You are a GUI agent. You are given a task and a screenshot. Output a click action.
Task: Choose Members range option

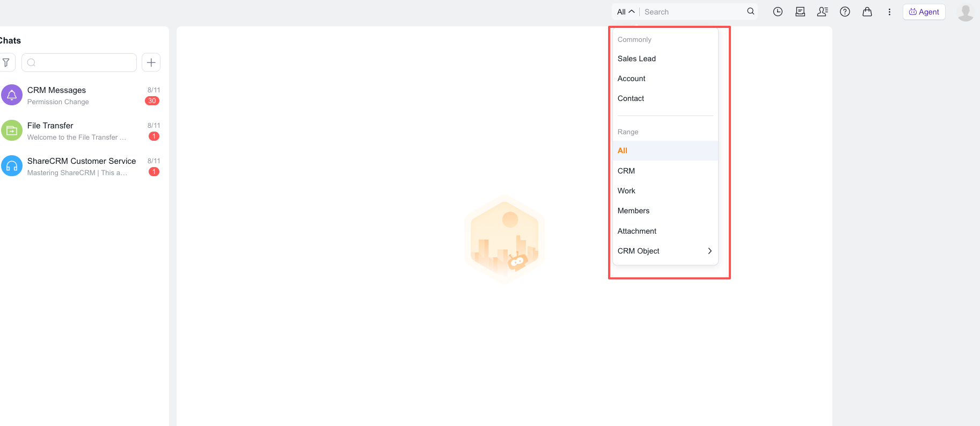(665, 211)
